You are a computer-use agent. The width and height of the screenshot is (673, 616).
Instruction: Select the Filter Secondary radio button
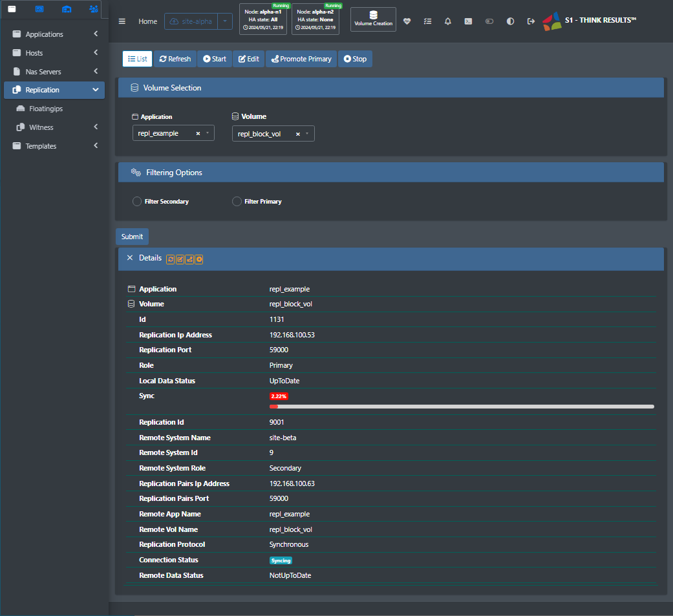tap(137, 201)
